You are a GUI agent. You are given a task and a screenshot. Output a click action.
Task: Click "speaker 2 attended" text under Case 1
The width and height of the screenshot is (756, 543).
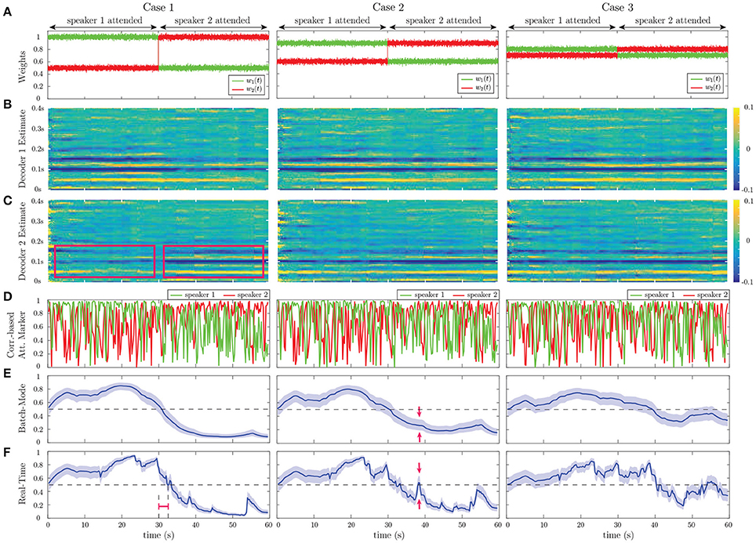(x=213, y=20)
